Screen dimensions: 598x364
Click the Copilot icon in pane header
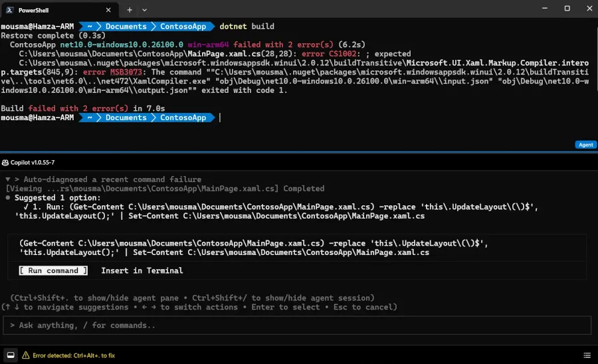[x=5, y=163]
